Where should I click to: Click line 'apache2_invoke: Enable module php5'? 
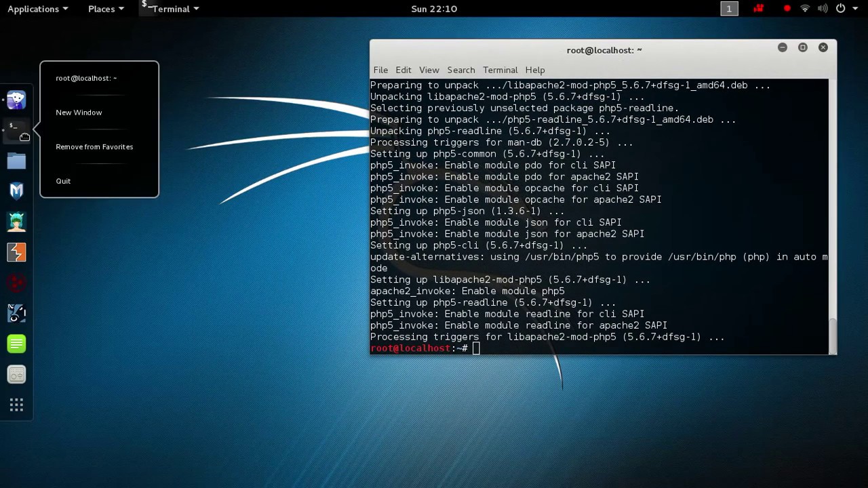[x=467, y=291]
